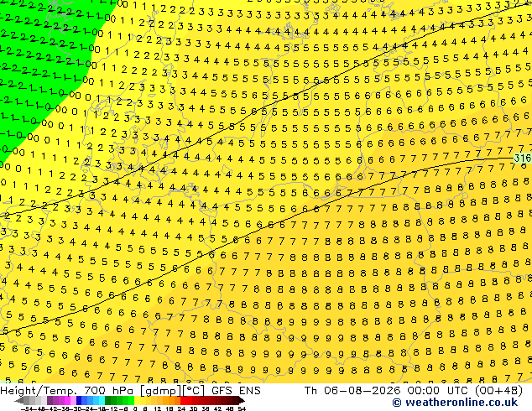Select the bright red legend color near 24
Viewport: 532px width, 411px height.
tap(183, 400)
